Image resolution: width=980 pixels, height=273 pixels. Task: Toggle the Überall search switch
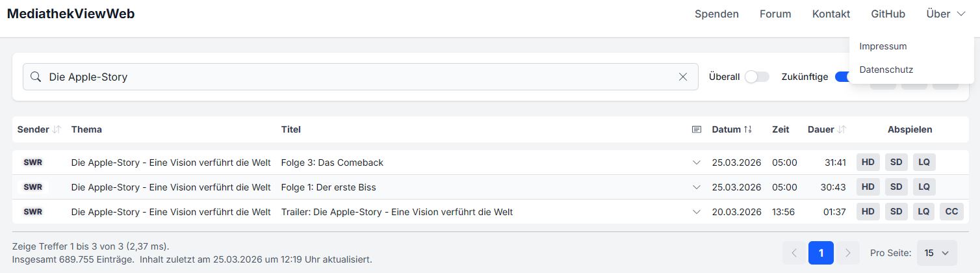click(x=756, y=77)
